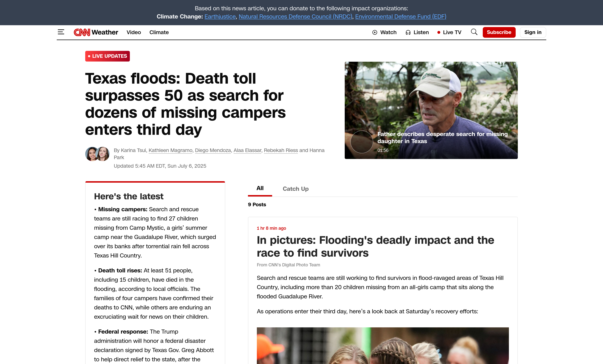This screenshot has width=603, height=364.
Task: Click the CNN logo
Action: [x=82, y=32]
